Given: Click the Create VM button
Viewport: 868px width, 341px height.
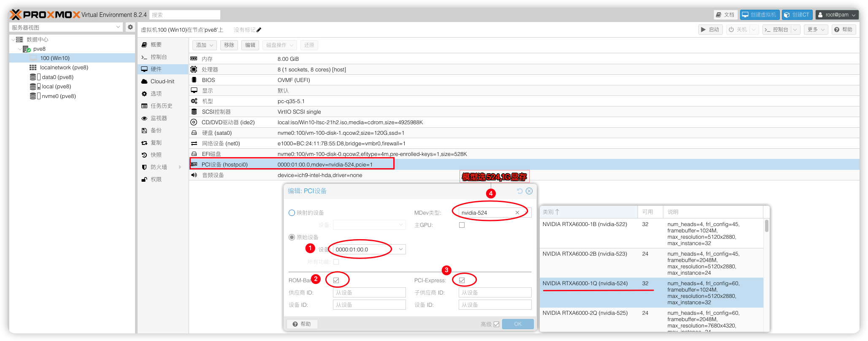Looking at the screenshot, I should [760, 14].
